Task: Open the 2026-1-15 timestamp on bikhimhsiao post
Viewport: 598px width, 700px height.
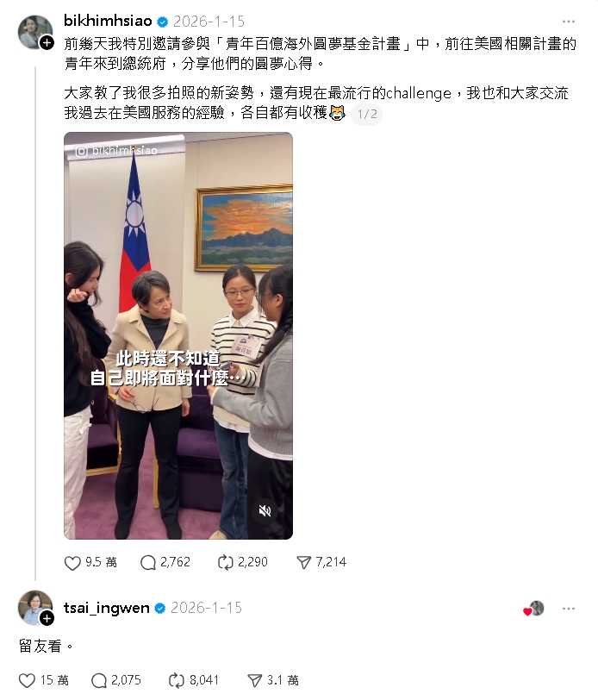Action: 209,21
